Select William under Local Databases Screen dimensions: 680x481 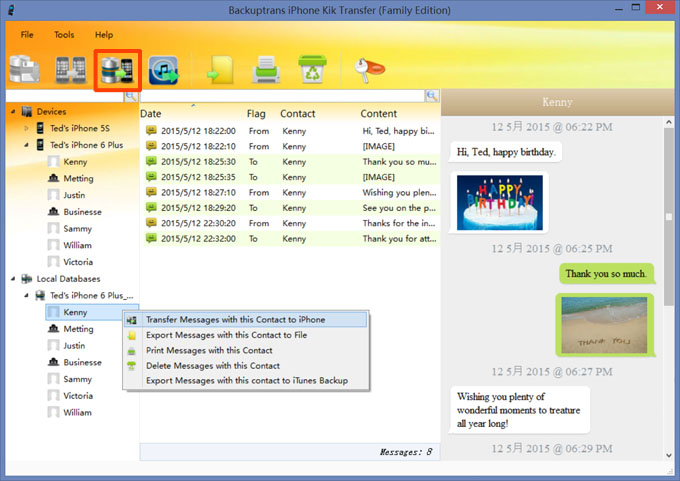click(78, 412)
